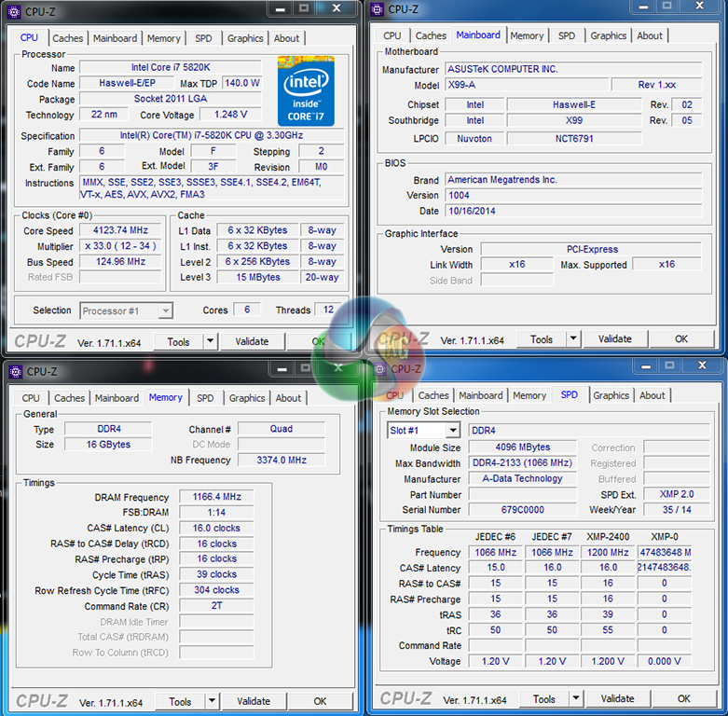
Task: Click OK in the Mainboard window
Action: tap(681, 339)
